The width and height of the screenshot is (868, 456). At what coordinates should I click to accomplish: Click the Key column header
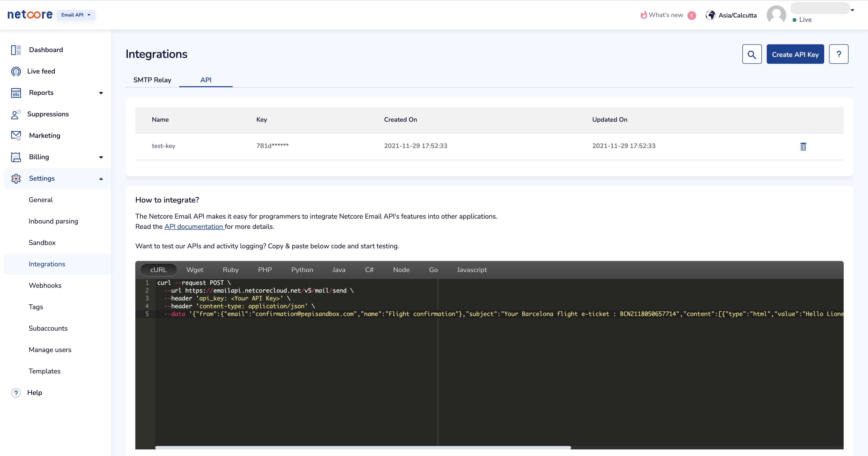point(261,120)
